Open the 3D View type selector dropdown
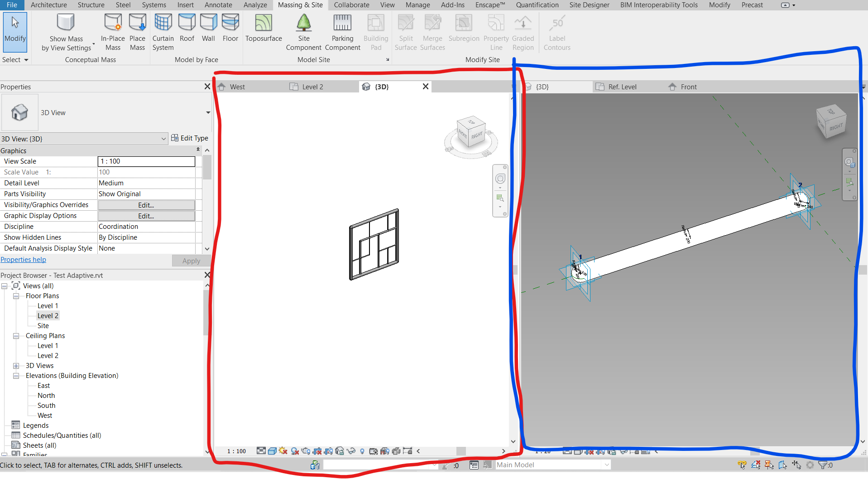868x479 pixels. pos(163,139)
